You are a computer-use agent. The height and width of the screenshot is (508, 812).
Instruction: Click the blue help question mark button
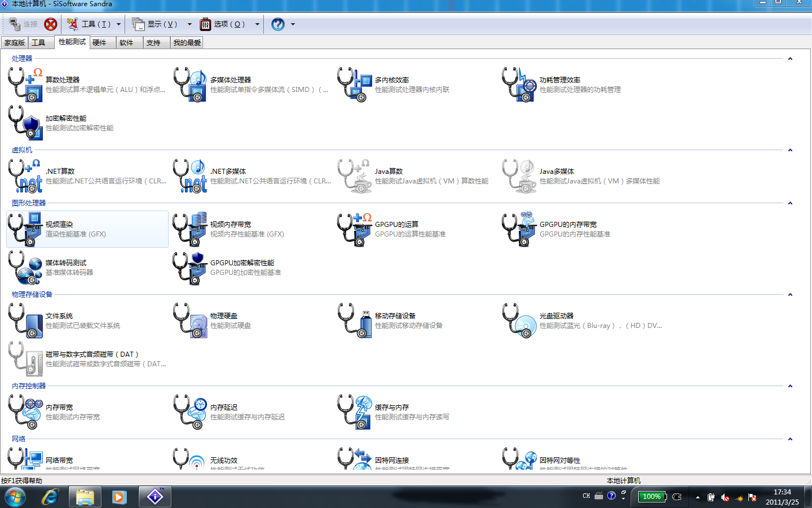[278, 24]
